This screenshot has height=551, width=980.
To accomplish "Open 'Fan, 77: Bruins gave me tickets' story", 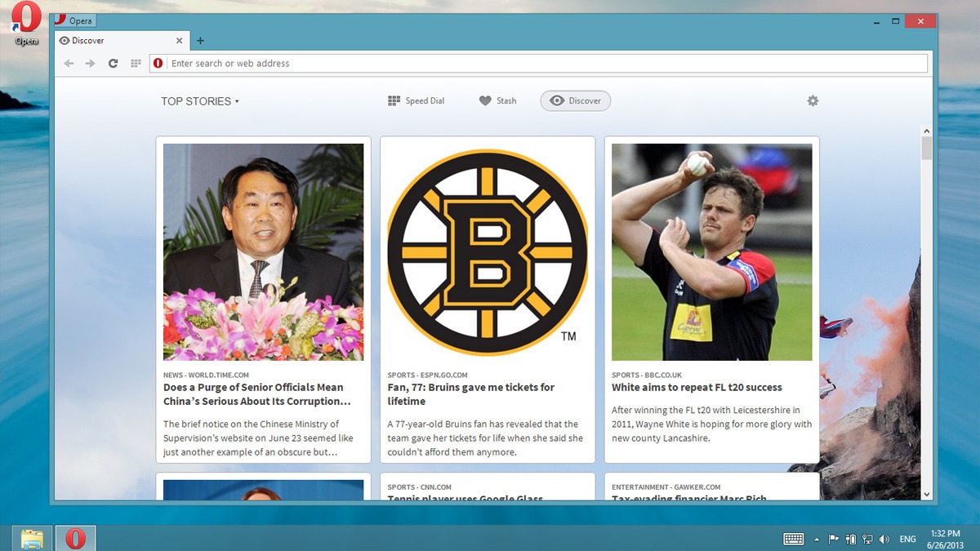I will pos(471,394).
